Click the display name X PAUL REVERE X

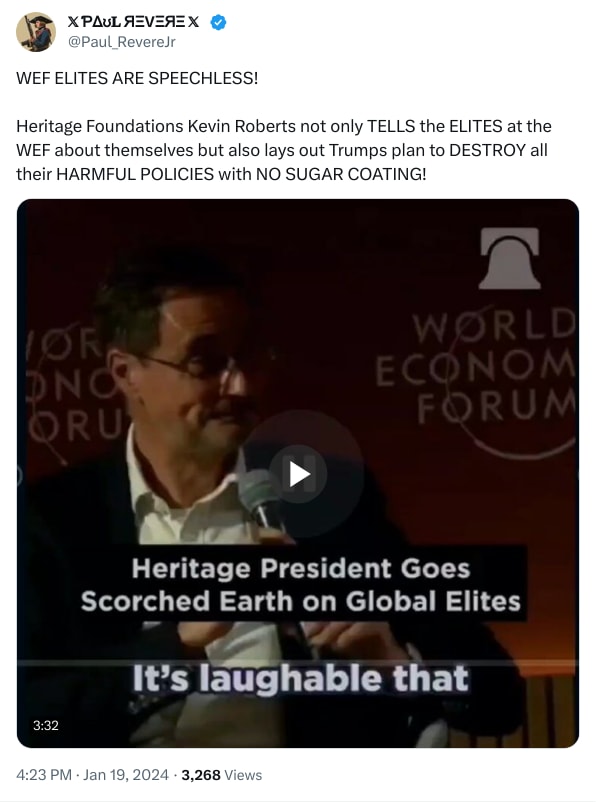point(133,22)
